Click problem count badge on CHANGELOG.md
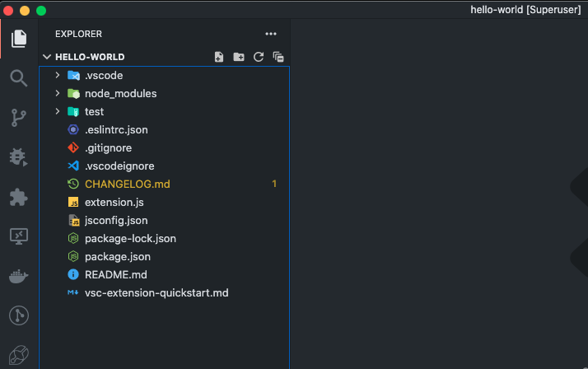The width and height of the screenshot is (588, 369). tap(274, 184)
